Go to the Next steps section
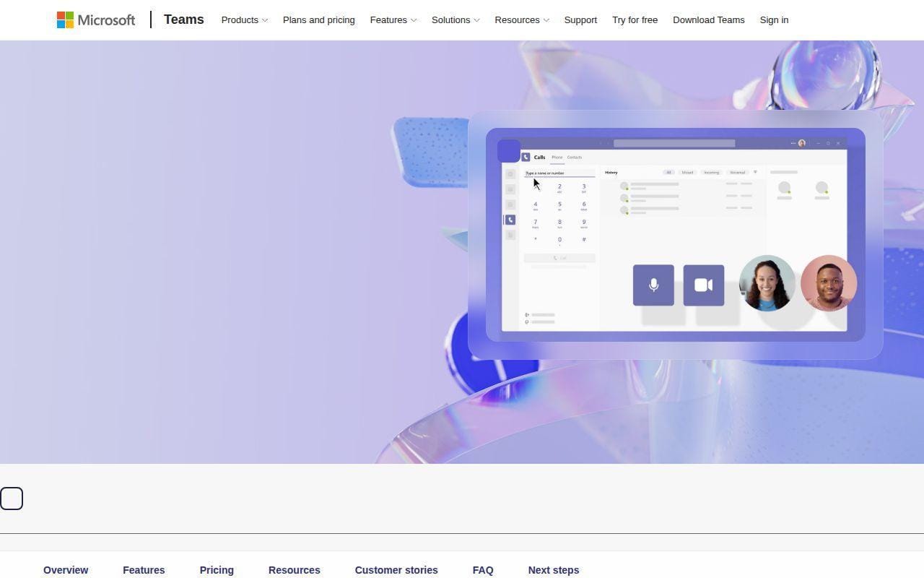 [x=554, y=570]
